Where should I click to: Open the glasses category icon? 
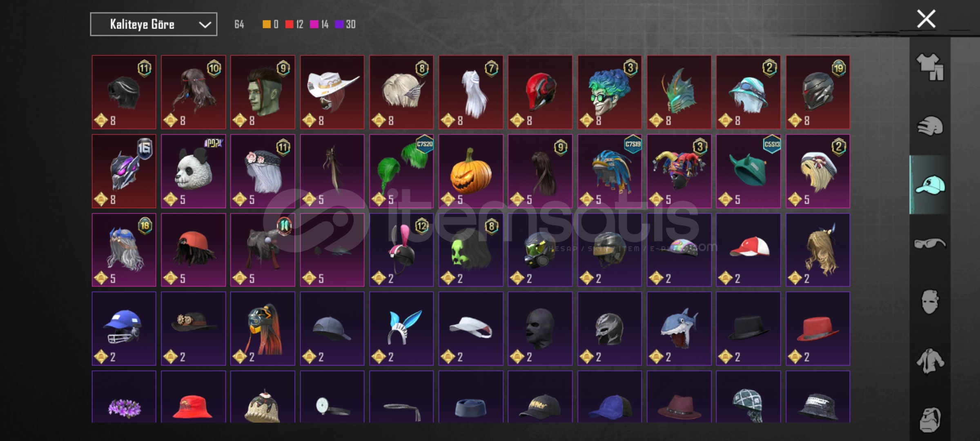tap(930, 243)
